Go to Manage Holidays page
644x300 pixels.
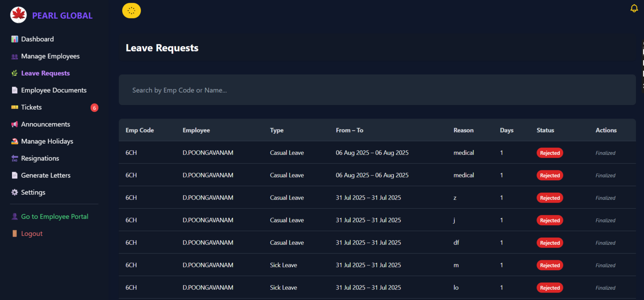click(47, 141)
